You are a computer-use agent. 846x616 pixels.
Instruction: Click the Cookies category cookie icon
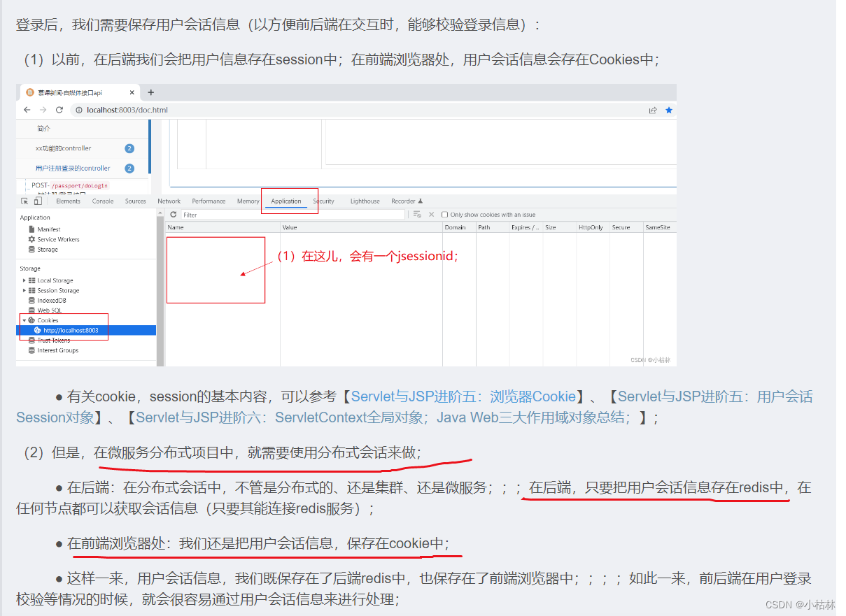[x=31, y=320]
